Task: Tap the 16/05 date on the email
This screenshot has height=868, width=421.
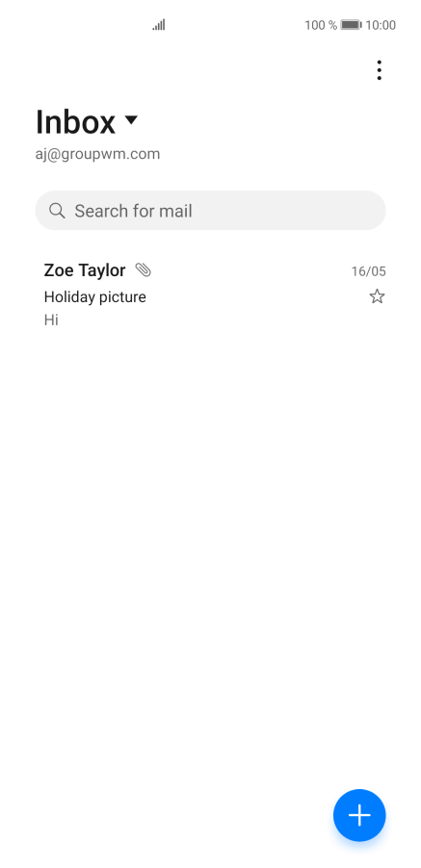Action: click(368, 271)
